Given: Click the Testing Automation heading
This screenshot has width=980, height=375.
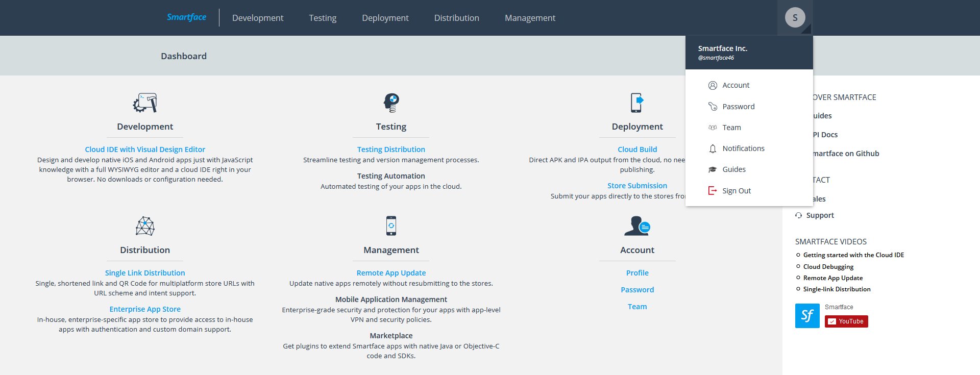Looking at the screenshot, I should tap(391, 176).
